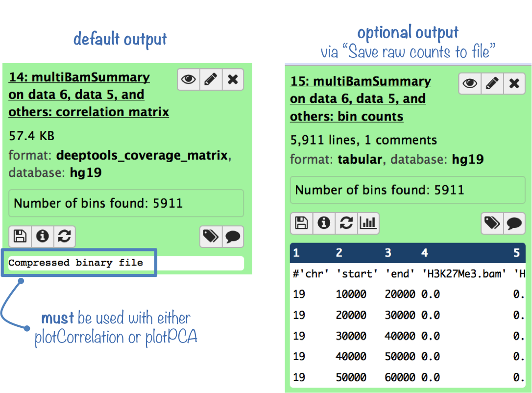Show details info for dataset 15

point(324,223)
